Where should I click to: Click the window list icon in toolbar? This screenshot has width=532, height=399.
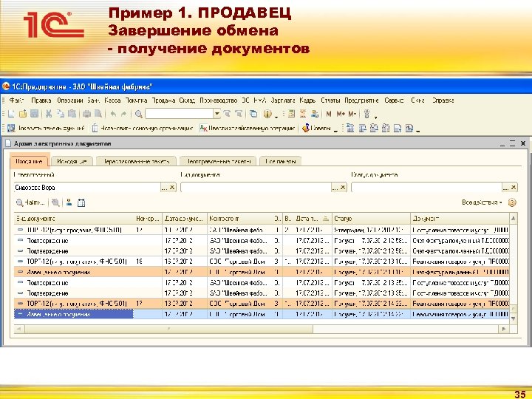253,114
